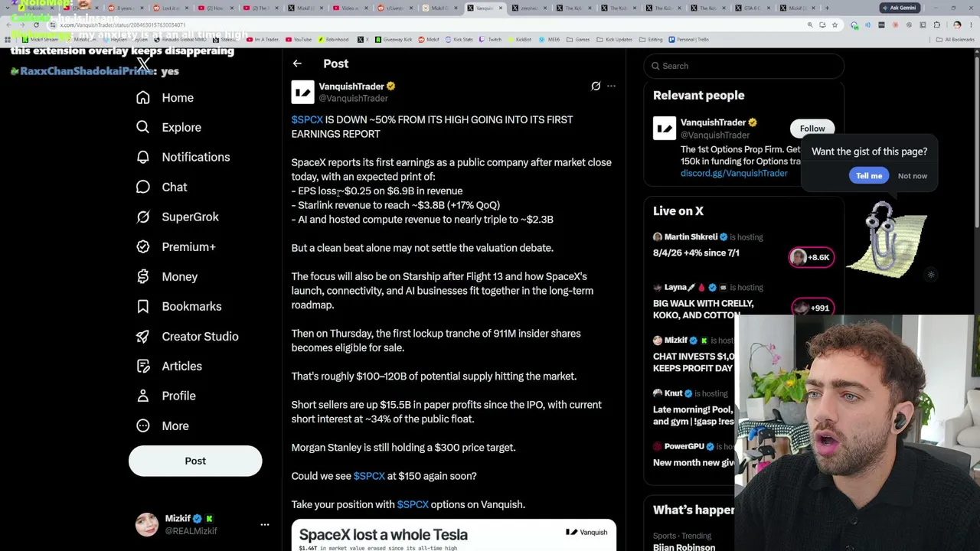
Task: Expand the Kick Updates bookmark folder
Action: [615, 40]
